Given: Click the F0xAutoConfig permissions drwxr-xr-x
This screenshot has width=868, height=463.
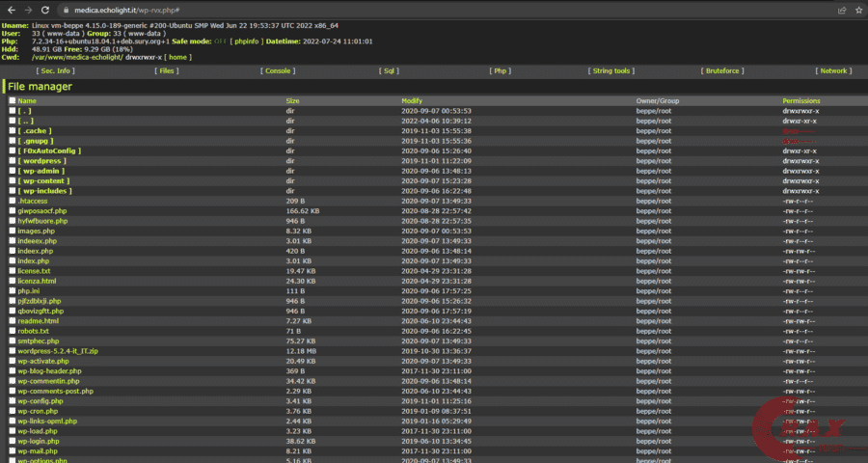Looking at the screenshot, I should [800, 150].
